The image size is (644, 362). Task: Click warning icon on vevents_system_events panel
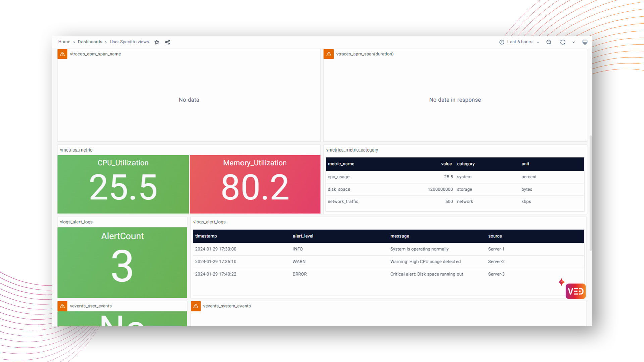[196, 306]
